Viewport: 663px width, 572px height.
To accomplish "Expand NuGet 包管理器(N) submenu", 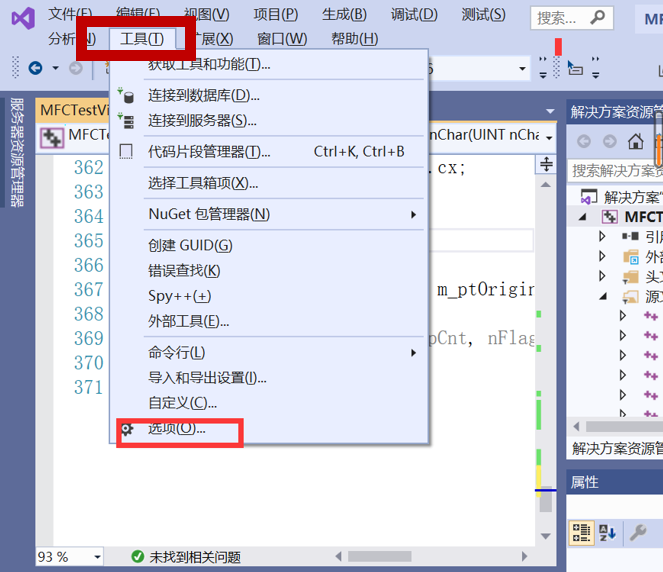I will (269, 214).
